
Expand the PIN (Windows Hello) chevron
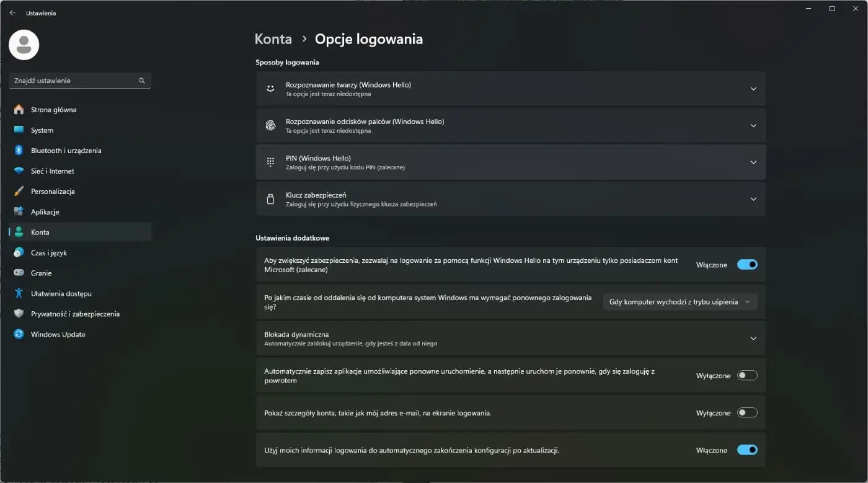[753, 162]
